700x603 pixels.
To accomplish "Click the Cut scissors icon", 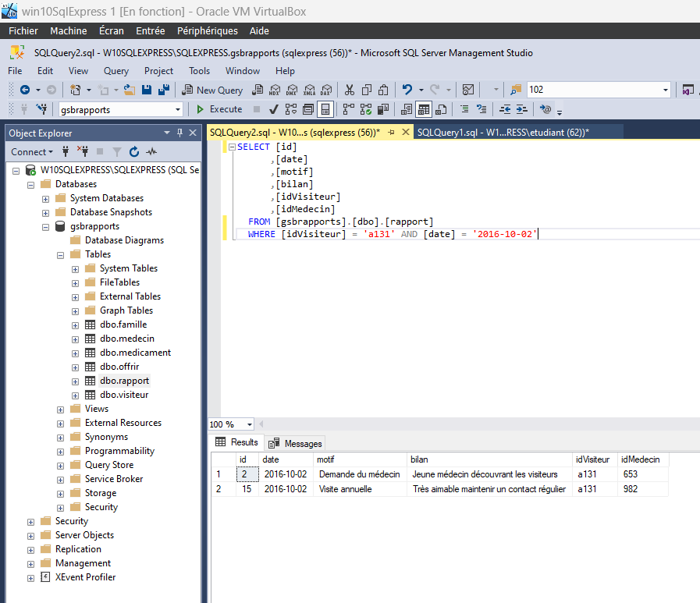I will click(349, 90).
